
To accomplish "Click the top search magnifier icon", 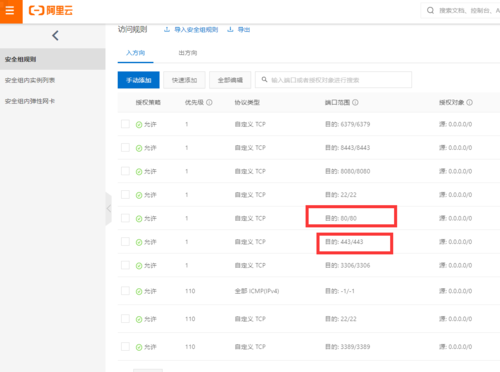I will 430,11.
